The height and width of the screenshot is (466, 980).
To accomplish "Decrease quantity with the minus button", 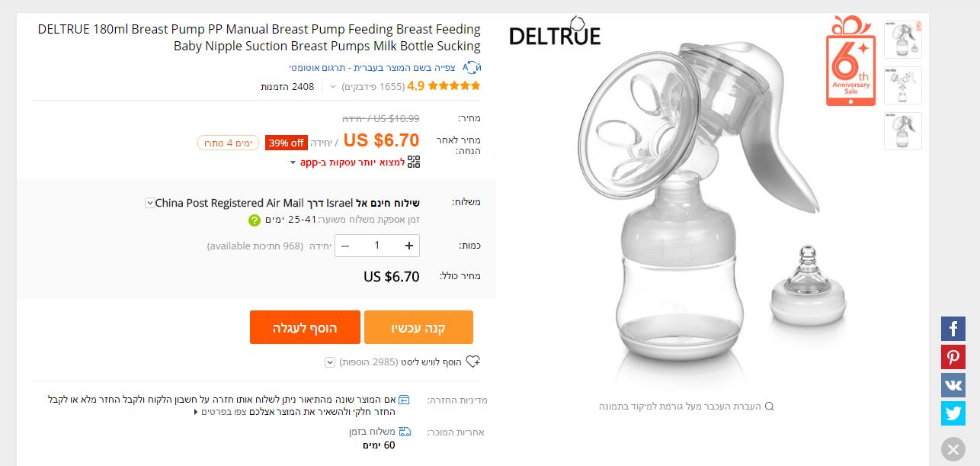I will [345, 246].
